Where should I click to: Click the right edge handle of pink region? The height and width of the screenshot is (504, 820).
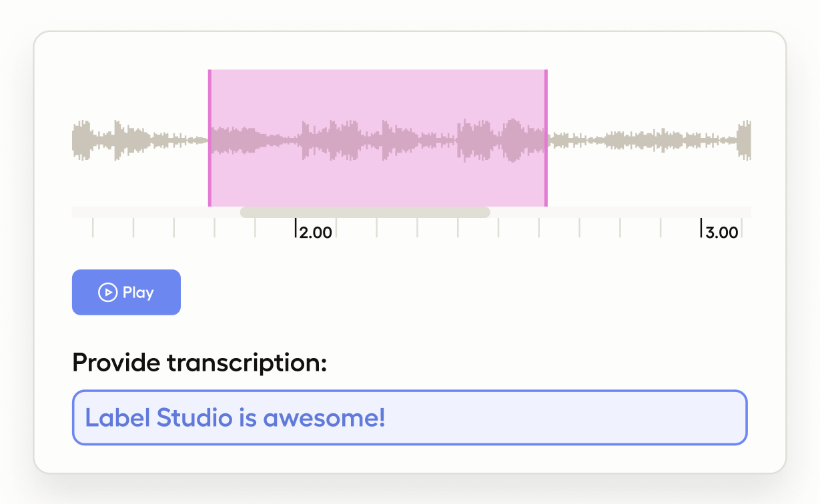tap(546, 138)
